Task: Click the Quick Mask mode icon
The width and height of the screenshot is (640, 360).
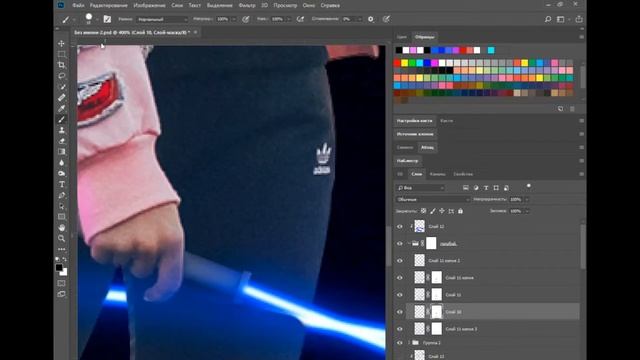Action: pos(62,283)
